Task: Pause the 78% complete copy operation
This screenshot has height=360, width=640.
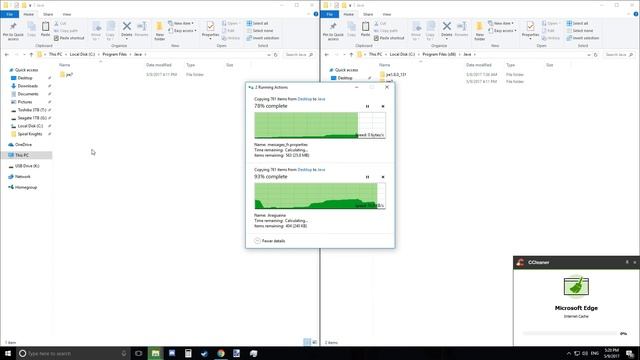Action: [x=367, y=107]
